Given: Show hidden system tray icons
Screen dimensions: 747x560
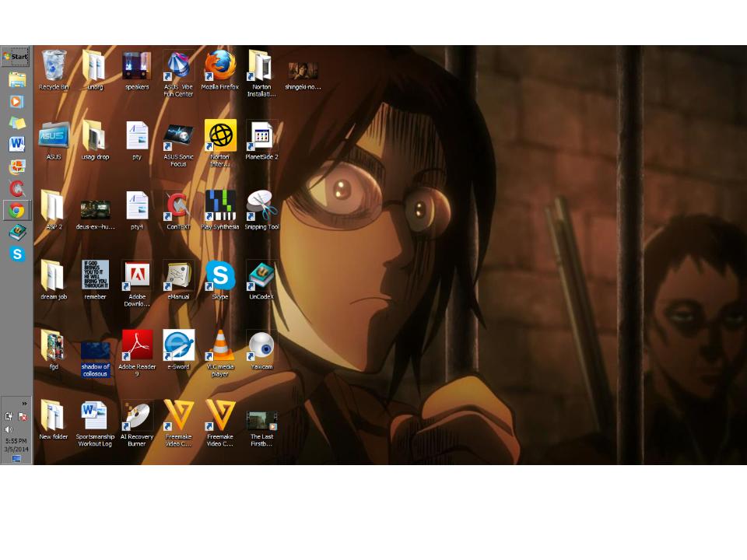Looking at the screenshot, I should (x=24, y=404).
